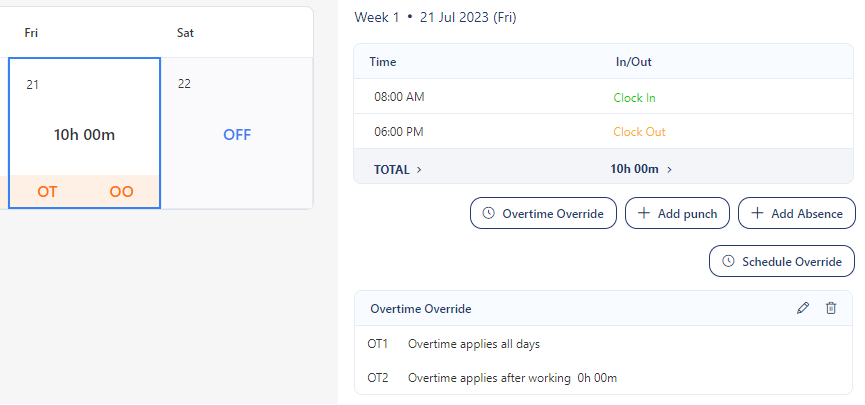Viewport: 865px width, 405px height.
Task: Click the 08:00 AM Clock In row
Action: pos(602,98)
